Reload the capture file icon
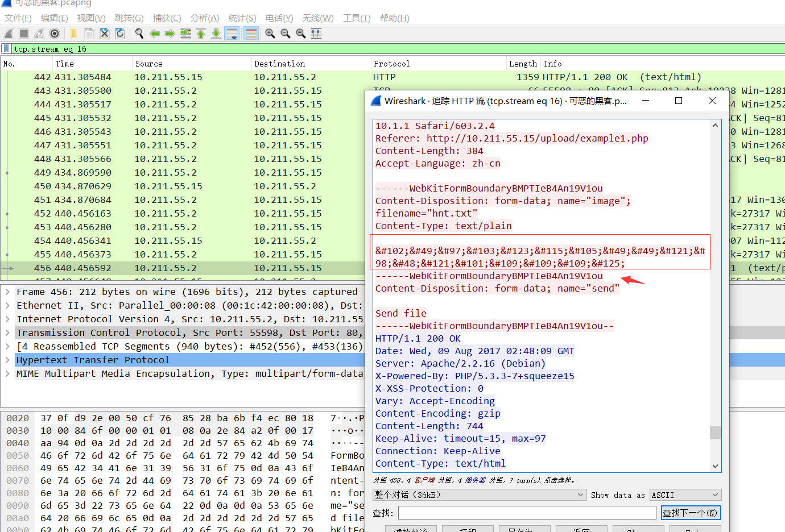 tap(120, 34)
